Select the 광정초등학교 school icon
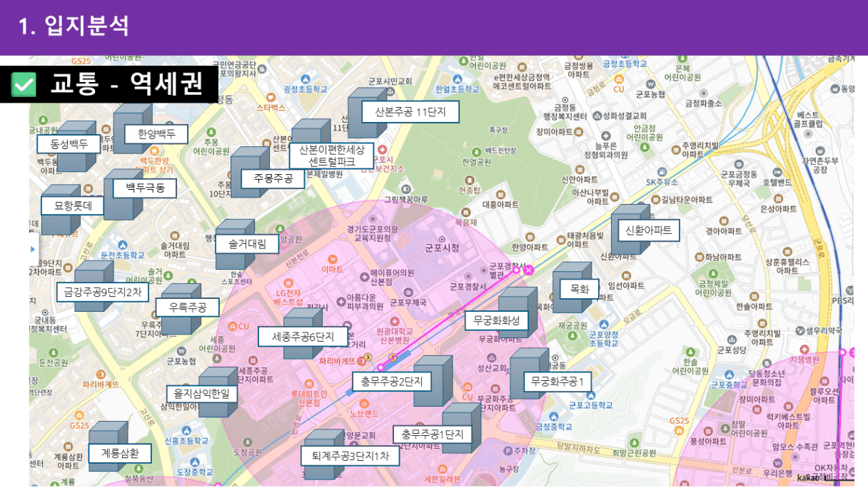 (x=306, y=79)
